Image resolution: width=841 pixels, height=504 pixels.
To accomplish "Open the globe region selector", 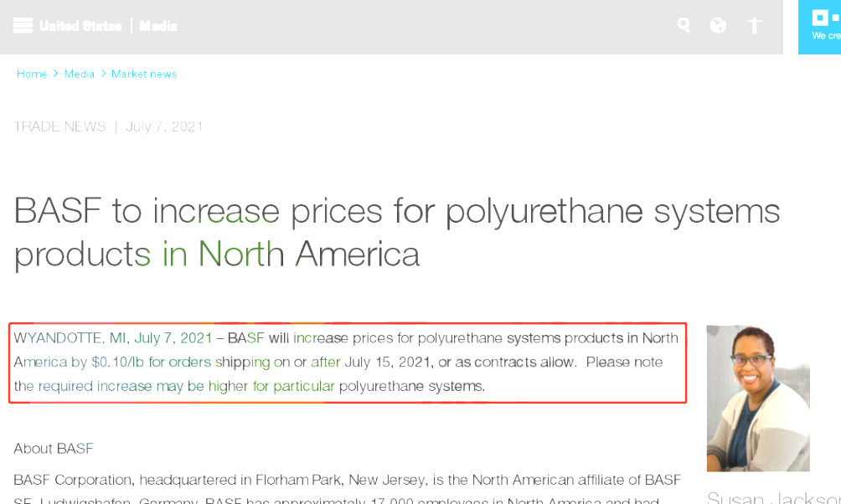I will click(x=718, y=25).
